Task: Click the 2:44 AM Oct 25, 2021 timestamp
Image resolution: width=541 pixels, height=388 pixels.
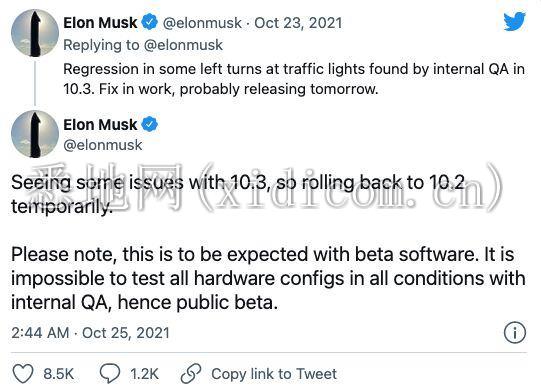Action: pyautogui.click(x=90, y=333)
